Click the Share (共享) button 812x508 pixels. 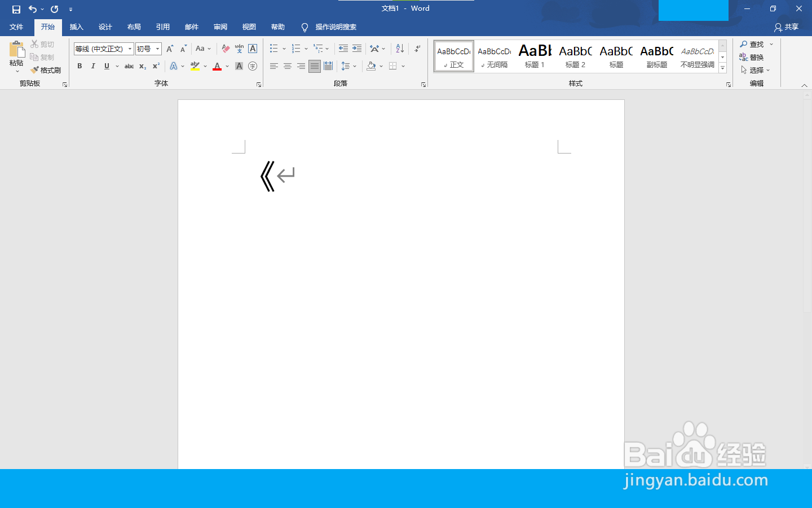(787, 27)
